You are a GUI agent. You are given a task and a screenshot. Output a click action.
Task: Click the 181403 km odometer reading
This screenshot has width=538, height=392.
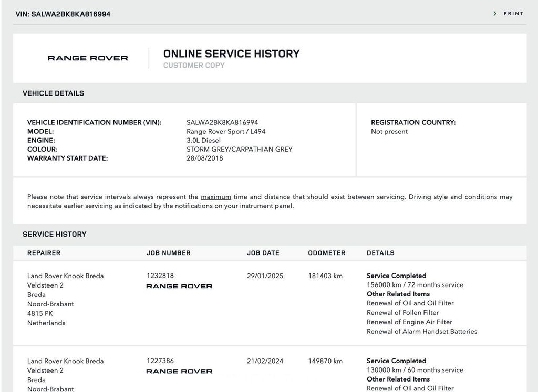325,276
